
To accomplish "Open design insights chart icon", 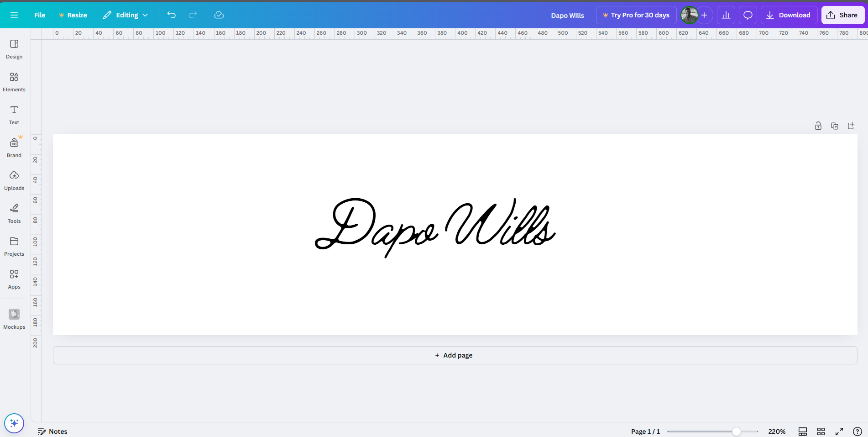I will [x=726, y=15].
